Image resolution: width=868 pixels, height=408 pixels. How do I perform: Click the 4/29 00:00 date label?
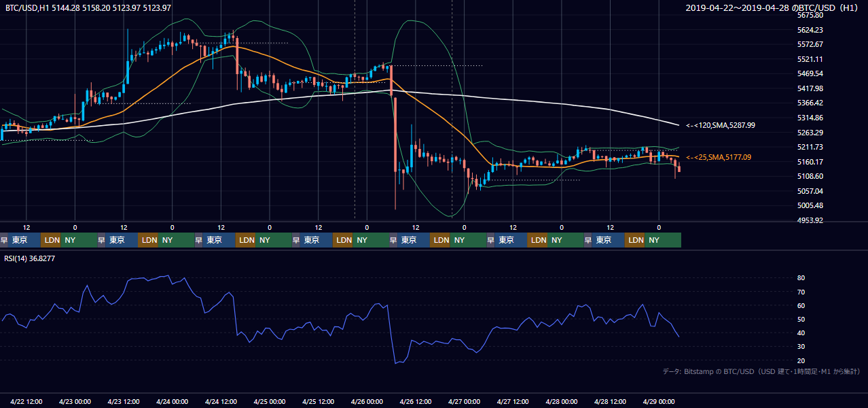pos(658,401)
